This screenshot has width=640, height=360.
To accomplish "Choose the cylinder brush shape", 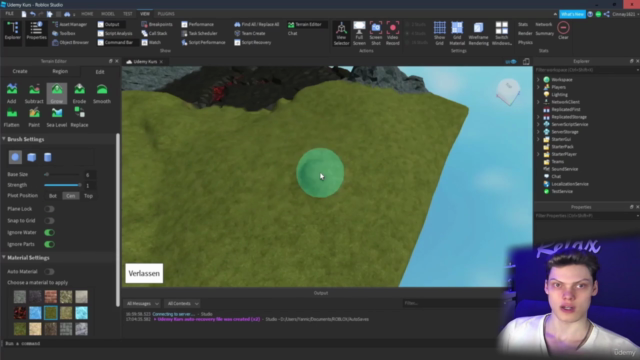I will point(48,157).
